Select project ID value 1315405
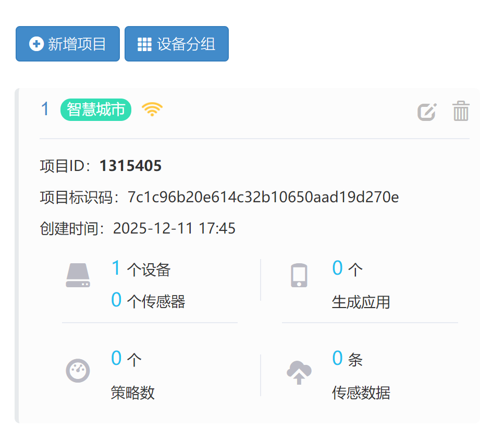 [130, 166]
